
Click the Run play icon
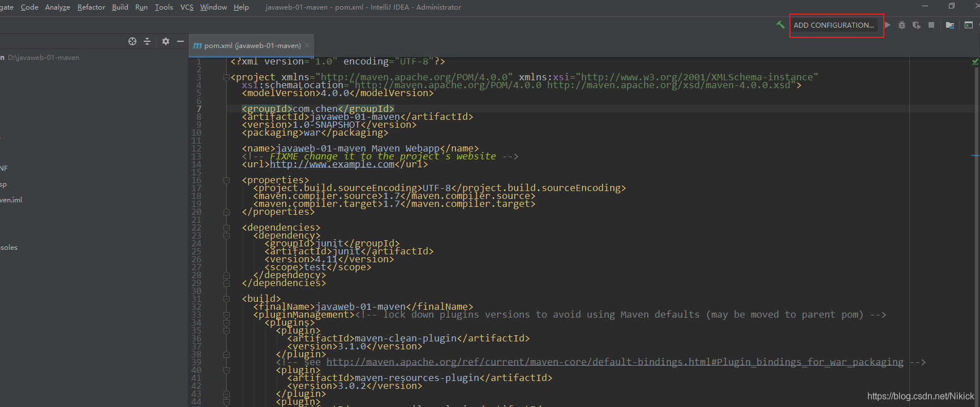888,25
